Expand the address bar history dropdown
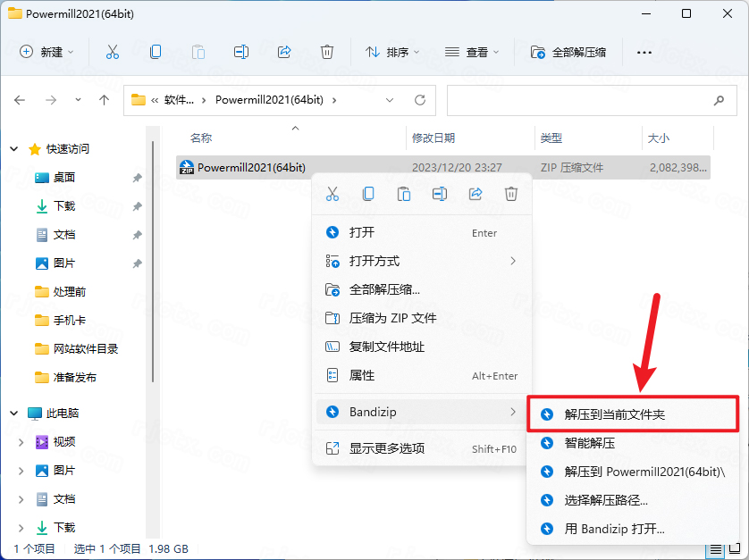 (x=390, y=100)
